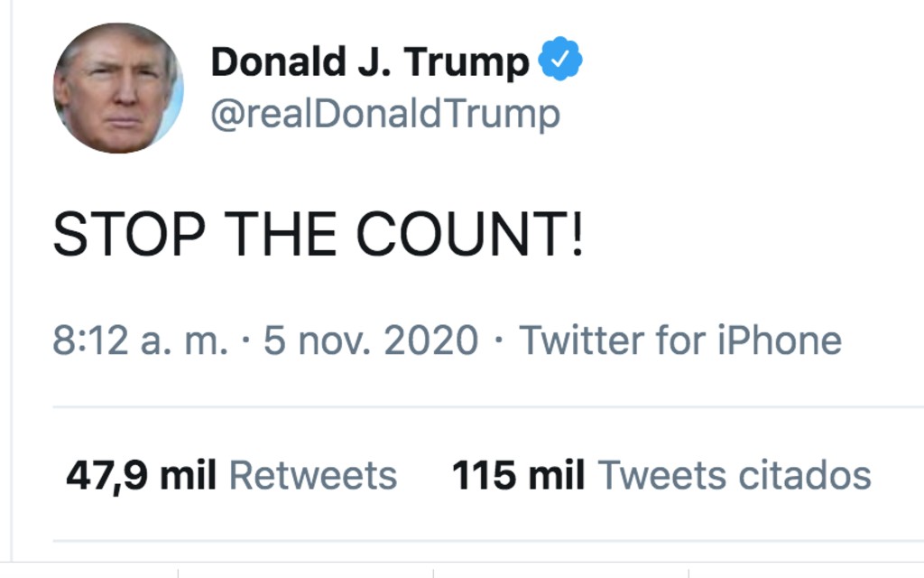Click the verified blue checkmark badge
This screenshot has height=578, width=924.
pos(560,60)
